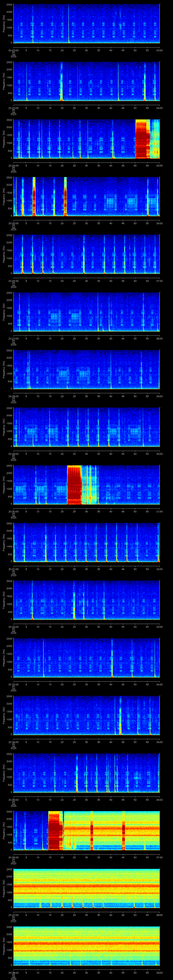Click the 23:00 end time label

pyautogui.click(x=159, y=50)
